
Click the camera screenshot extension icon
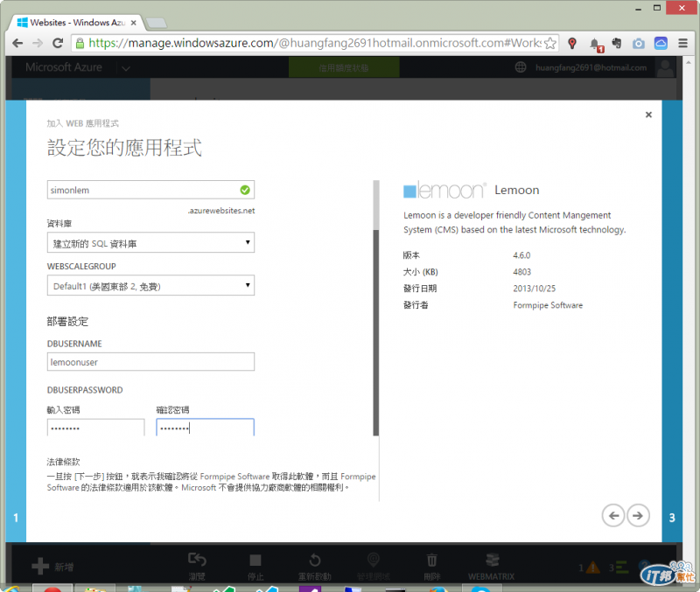coord(639,43)
